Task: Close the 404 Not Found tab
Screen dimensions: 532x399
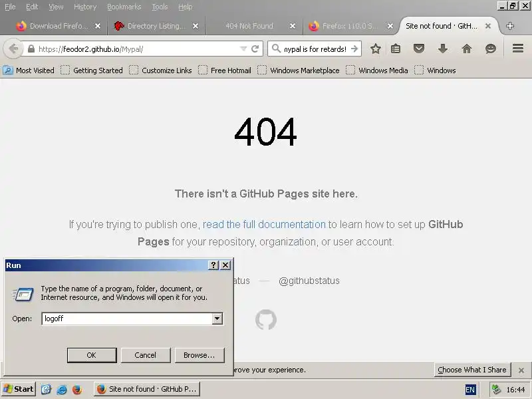Action: click(293, 26)
